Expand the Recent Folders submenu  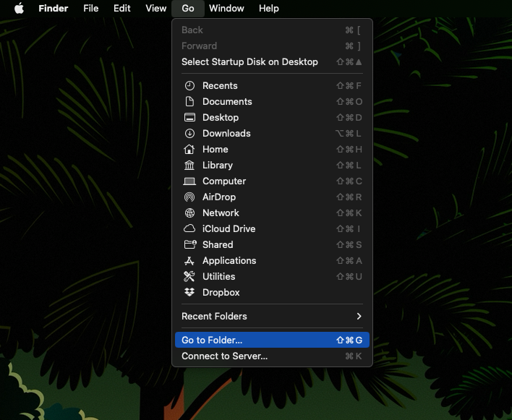click(271, 317)
